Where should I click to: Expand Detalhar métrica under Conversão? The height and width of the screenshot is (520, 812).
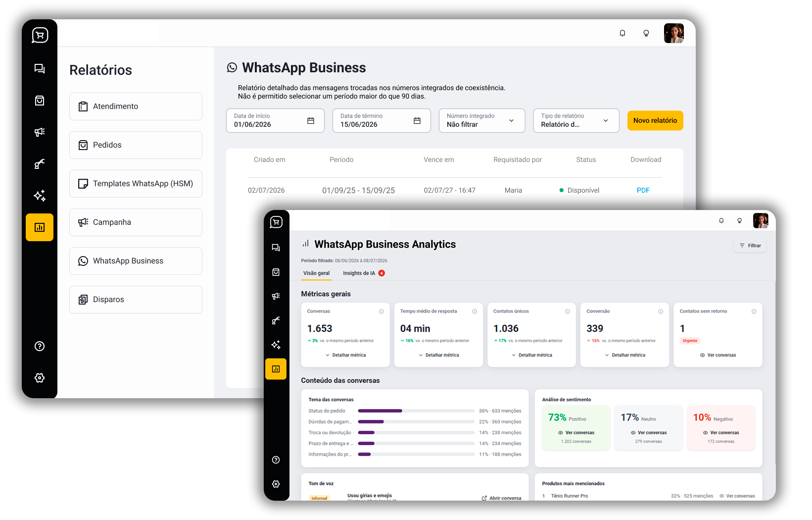(x=625, y=355)
